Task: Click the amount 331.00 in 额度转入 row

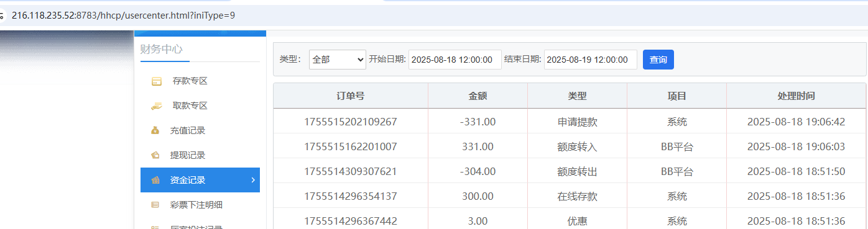Action: coord(478,146)
